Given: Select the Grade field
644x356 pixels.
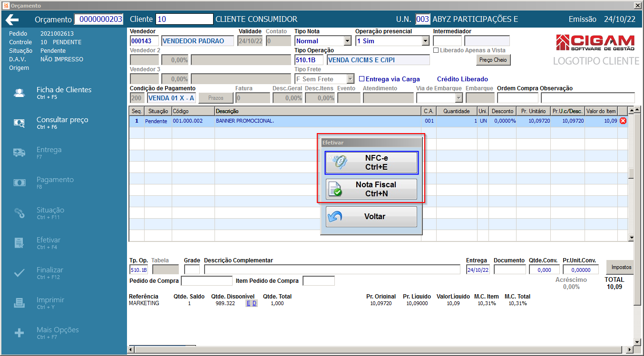Looking at the screenshot, I should (192, 269).
